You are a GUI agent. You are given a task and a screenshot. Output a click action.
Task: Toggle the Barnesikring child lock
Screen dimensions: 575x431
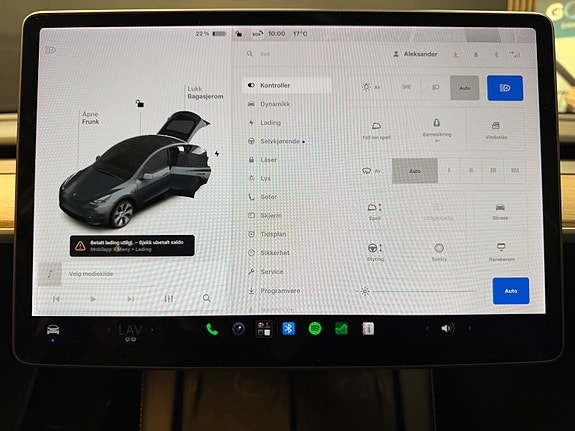point(437,129)
